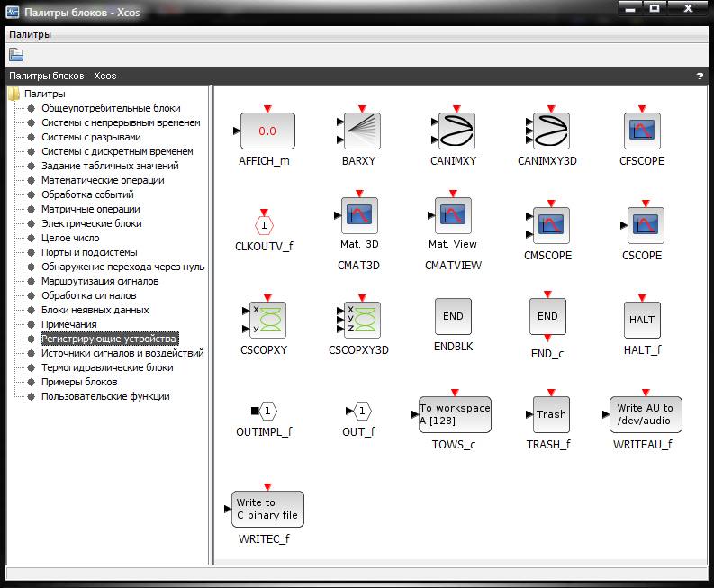Viewport: 714px width, 588px height.
Task: Click the help question mark button
Action: (x=700, y=76)
